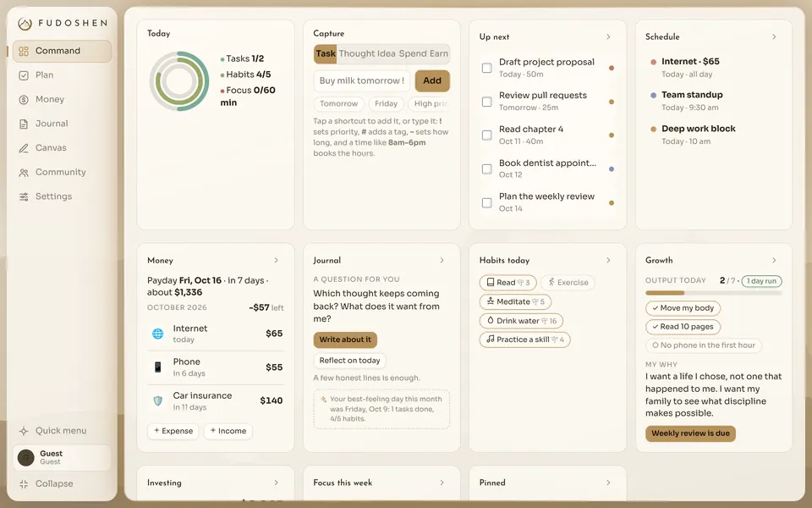Image resolution: width=812 pixels, height=508 pixels.
Task: Click the Today progress rings chart
Action: pyautogui.click(x=179, y=81)
